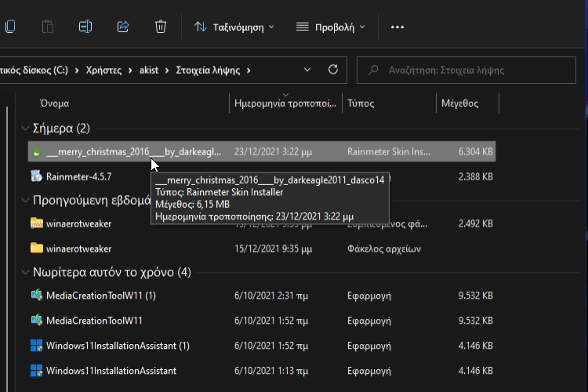Click the 6.304 KB size cell

coord(476,151)
